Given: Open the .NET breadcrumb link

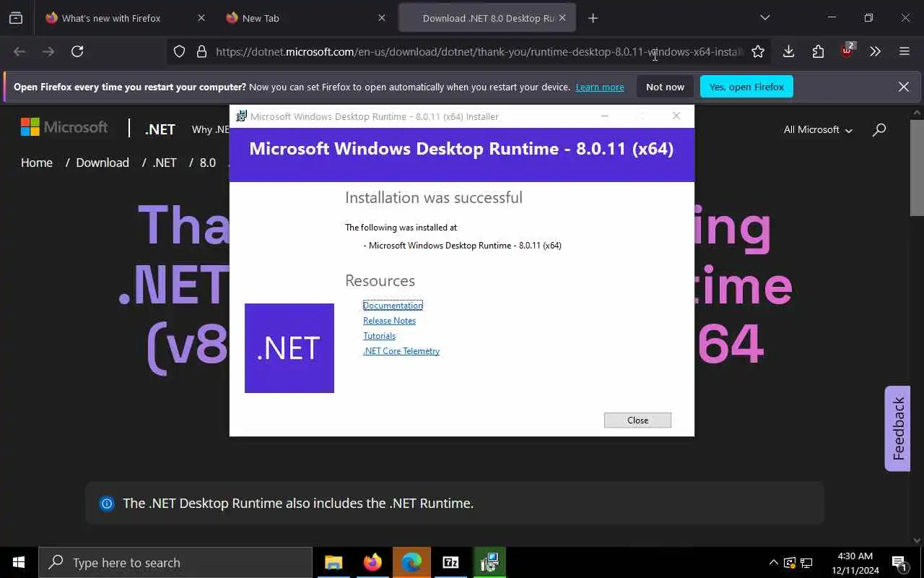Looking at the screenshot, I should click(x=165, y=163).
